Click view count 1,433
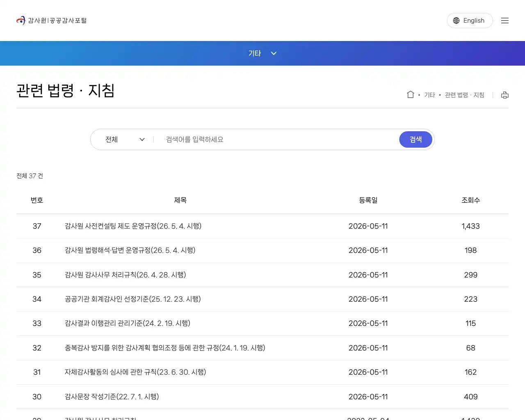The height and width of the screenshot is (420, 525). point(471,226)
